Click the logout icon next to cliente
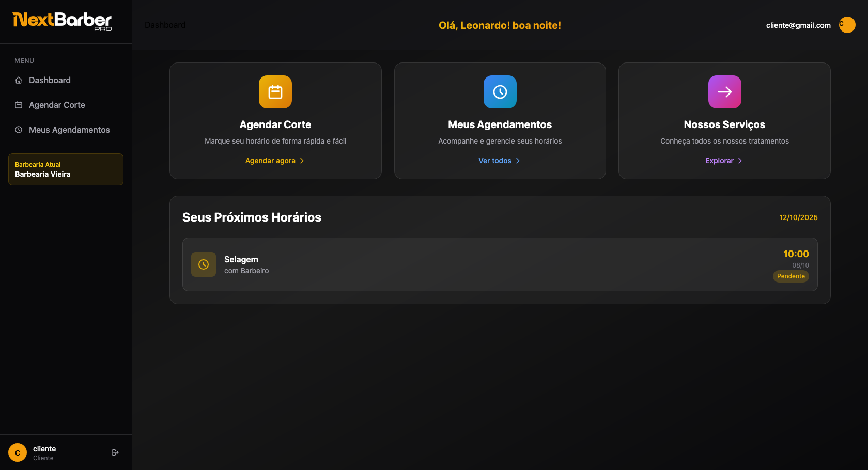868x470 pixels. point(115,452)
